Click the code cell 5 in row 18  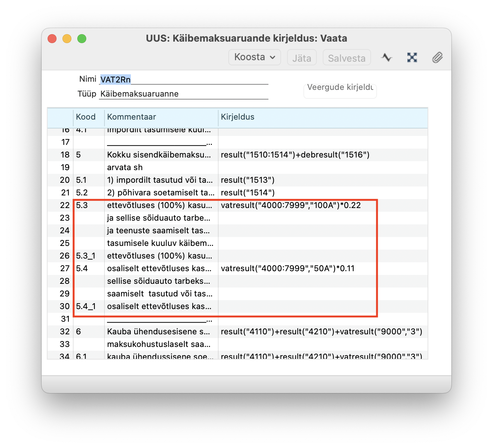78,155
